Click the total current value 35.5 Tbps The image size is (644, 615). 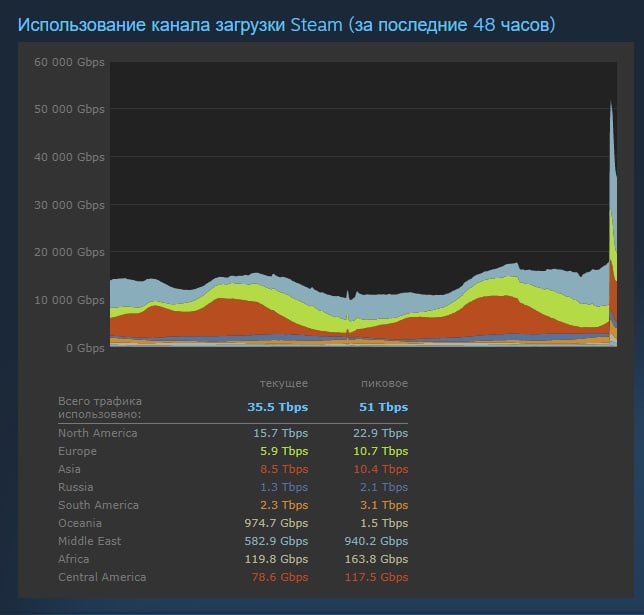click(x=278, y=407)
